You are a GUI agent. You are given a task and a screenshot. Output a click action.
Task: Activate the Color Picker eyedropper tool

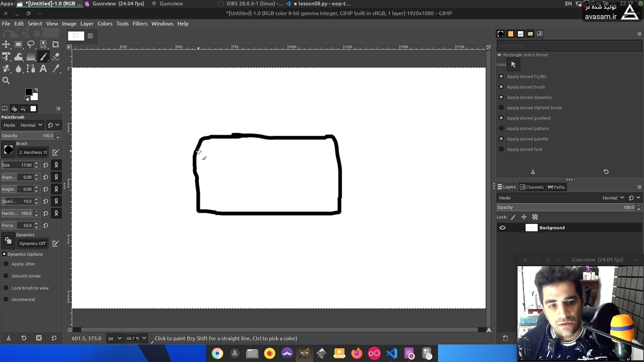(x=56, y=69)
